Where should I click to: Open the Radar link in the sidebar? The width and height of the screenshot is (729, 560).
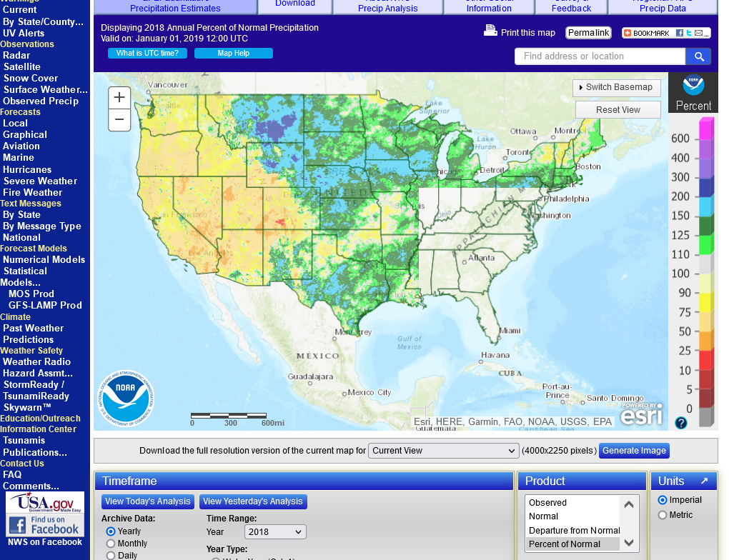coord(16,55)
